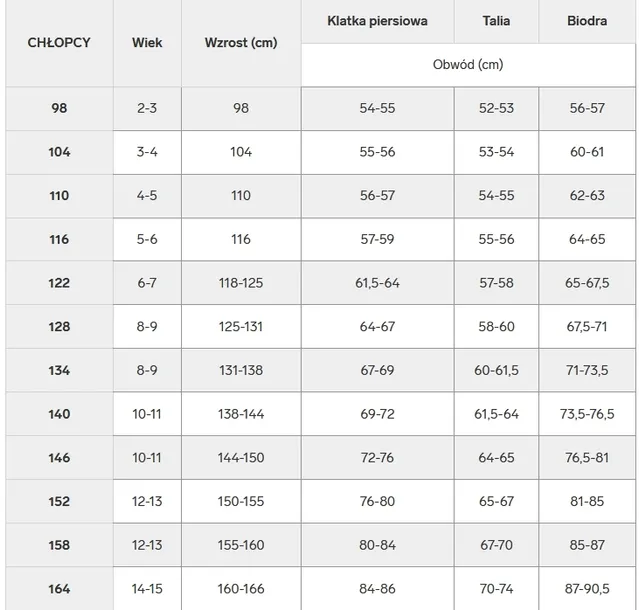This screenshot has height=610, width=639.
Task: Click size 128 row label
Action: [59, 327]
